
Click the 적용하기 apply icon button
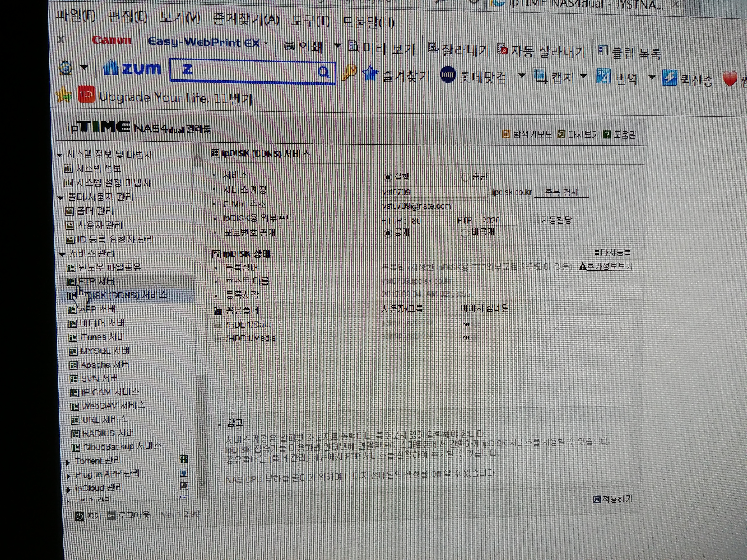pos(597,499)
